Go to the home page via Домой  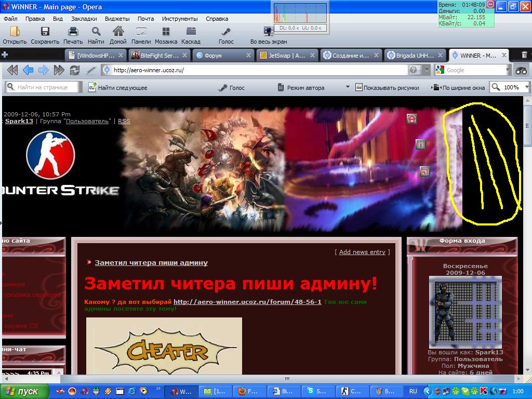pyautogui.click(x=118, y=36)
